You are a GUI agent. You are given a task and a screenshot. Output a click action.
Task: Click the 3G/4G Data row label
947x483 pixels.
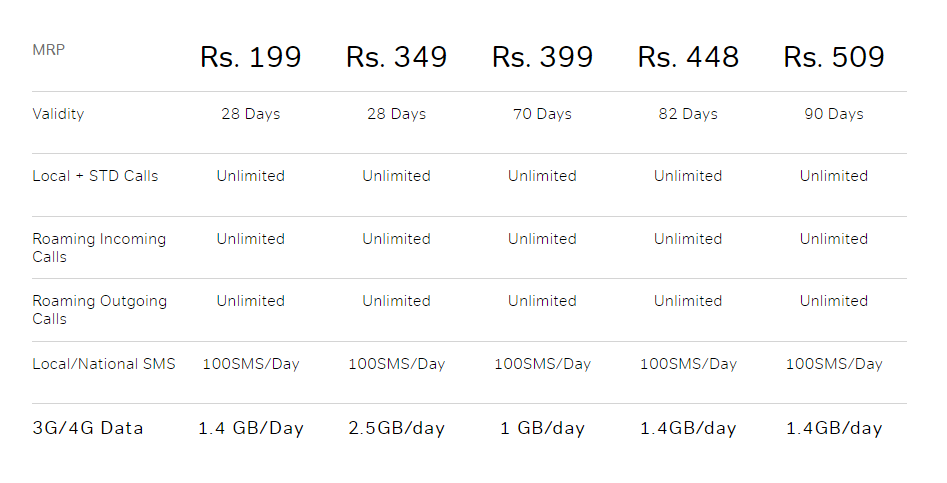pyautogui.click(x=88, y=428)
